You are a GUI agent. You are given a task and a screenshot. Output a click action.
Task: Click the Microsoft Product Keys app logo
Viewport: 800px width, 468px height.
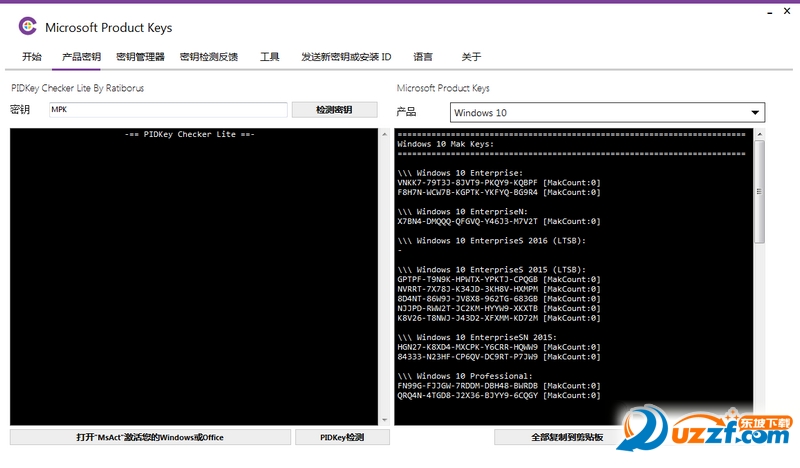click(28, 26)
